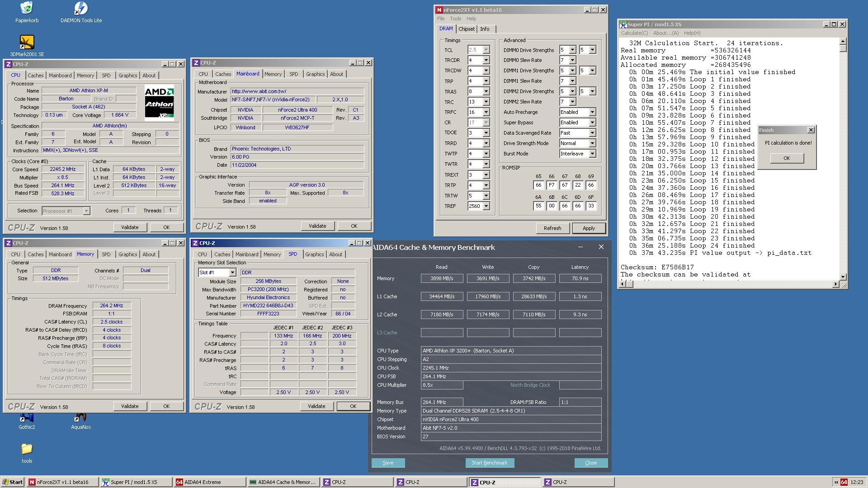
Task: Click the Start button on taskbar
Action: tap(12, 482)
